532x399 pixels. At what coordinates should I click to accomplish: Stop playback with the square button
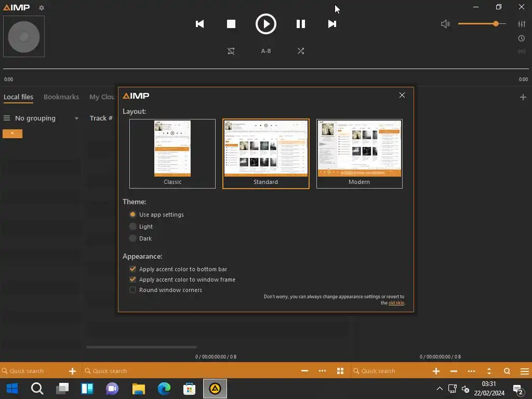[231, 24]
